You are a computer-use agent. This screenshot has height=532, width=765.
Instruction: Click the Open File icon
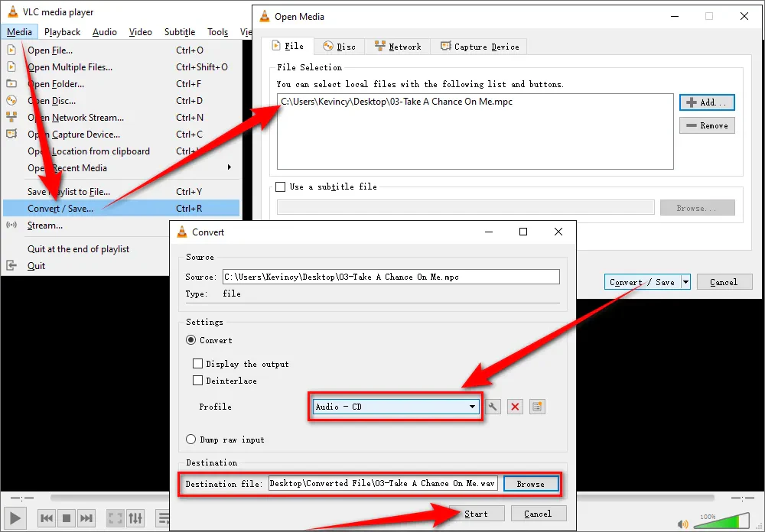pos(11,50)
